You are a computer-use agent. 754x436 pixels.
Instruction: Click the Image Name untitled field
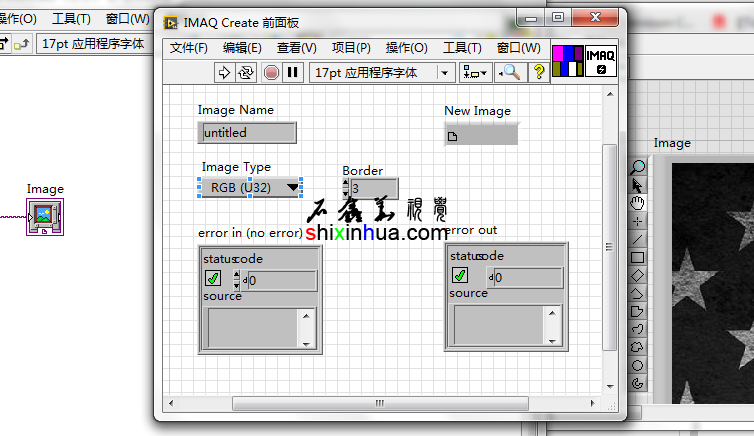247,132
